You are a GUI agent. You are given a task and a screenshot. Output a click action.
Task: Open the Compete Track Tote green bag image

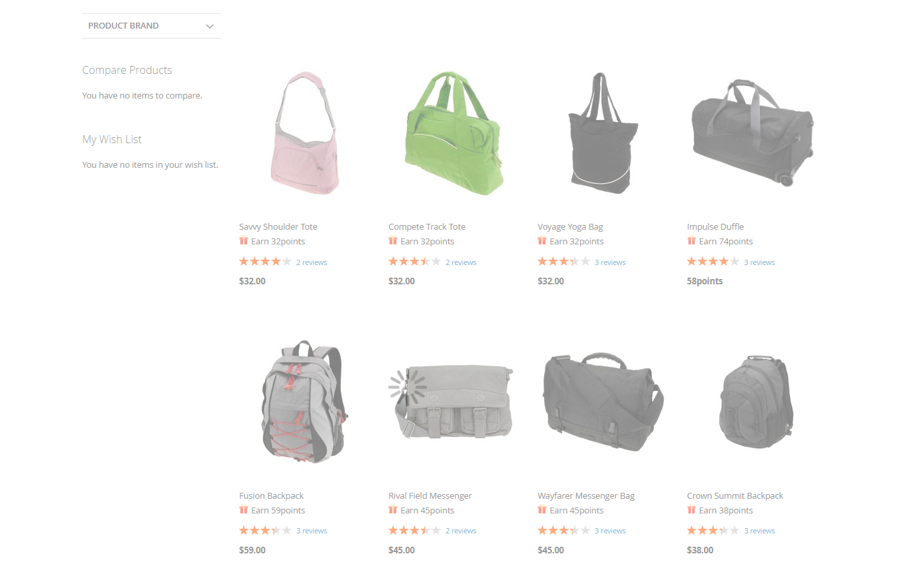point(455,133)
